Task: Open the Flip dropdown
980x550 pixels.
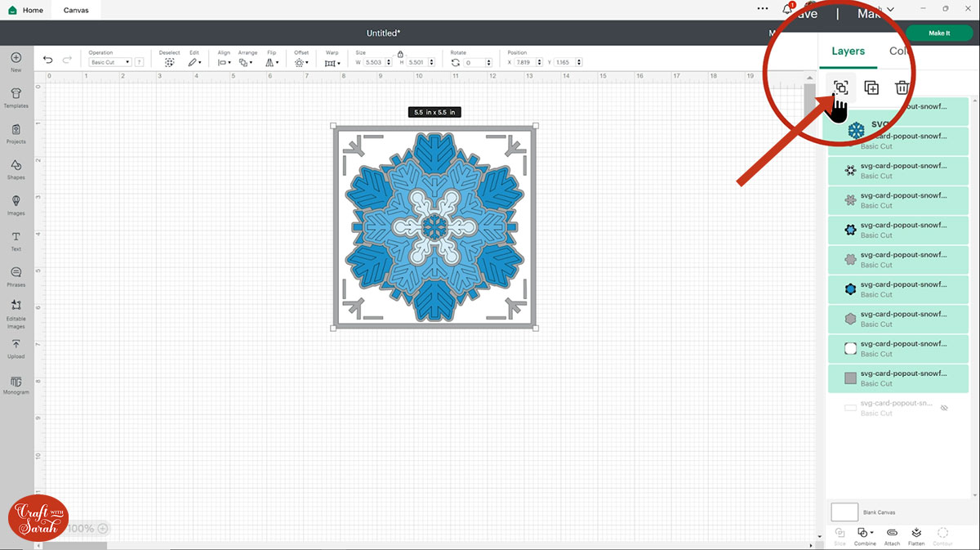Action: 272,62
